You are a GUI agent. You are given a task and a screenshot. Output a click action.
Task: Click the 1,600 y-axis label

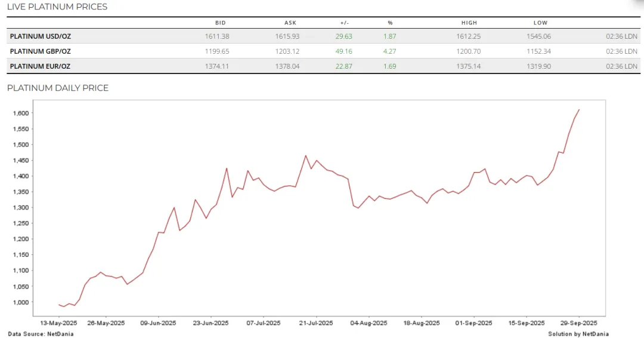[20, 113]
